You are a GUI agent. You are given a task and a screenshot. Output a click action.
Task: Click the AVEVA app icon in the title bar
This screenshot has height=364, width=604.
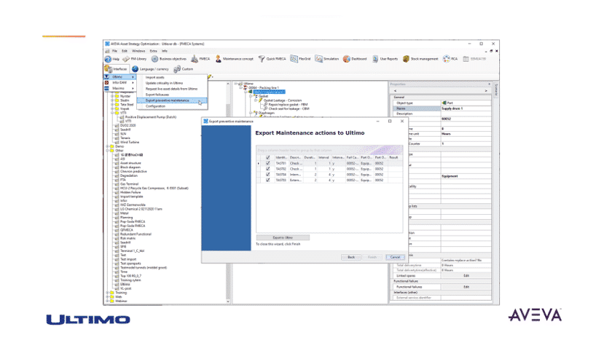[108, 44]
